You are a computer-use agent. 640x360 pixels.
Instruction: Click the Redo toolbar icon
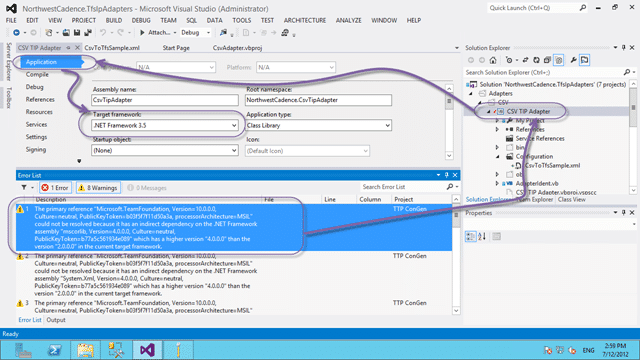(120, 33)
